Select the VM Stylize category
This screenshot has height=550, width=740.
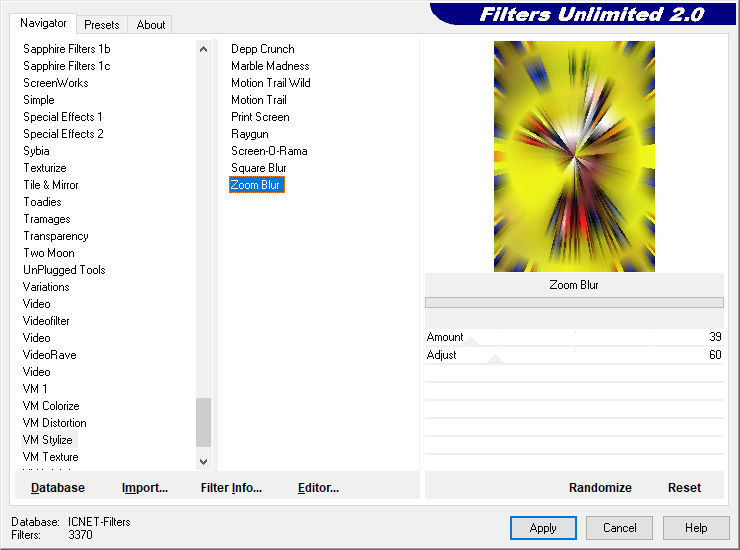48,440
